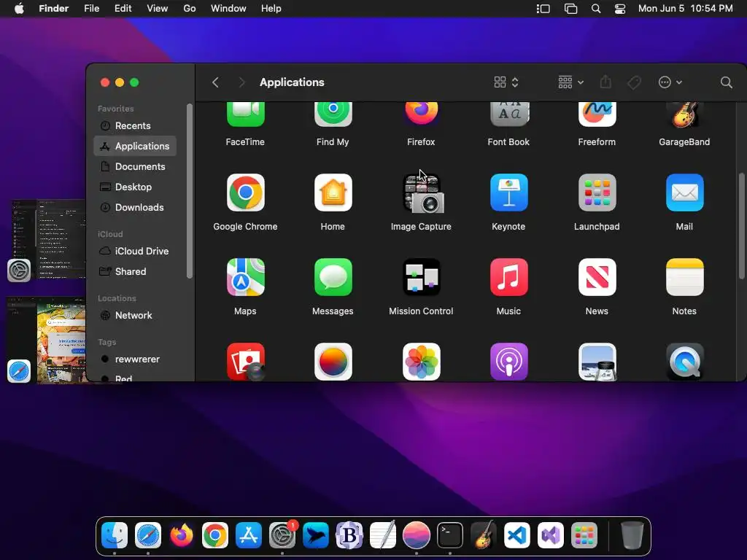Open Documents in the sidebar

click(135, 167)
